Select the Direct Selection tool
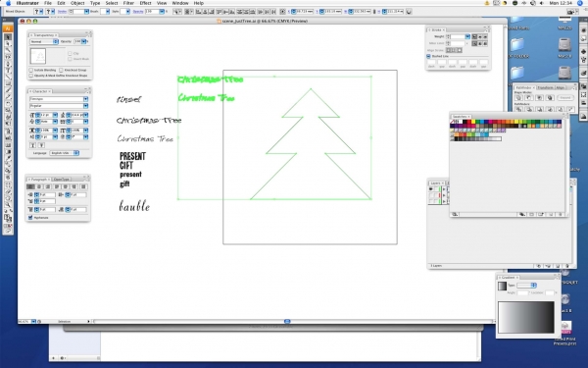This screenshot has height=368, width=588. 8,43
